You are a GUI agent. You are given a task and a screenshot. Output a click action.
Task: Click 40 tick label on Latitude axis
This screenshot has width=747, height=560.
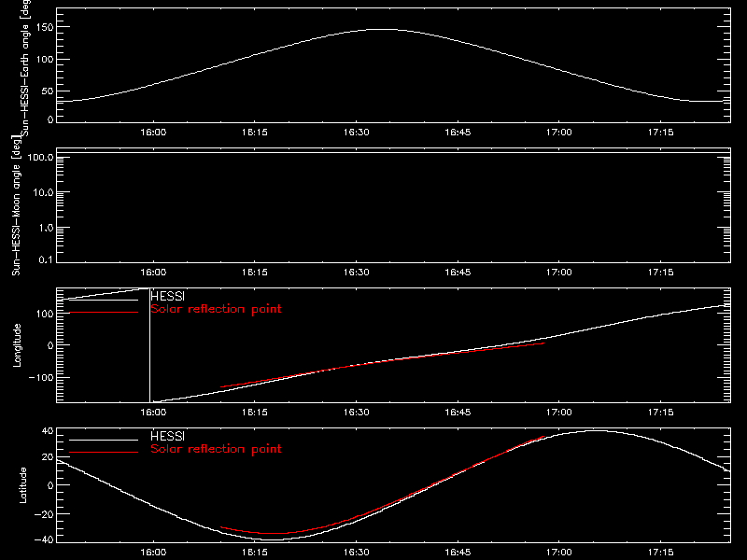48,431
